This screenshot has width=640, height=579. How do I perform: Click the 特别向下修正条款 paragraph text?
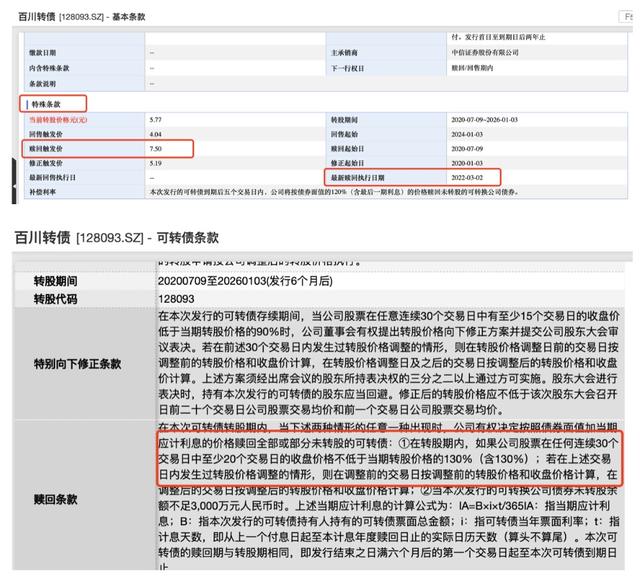pos(389,363)
